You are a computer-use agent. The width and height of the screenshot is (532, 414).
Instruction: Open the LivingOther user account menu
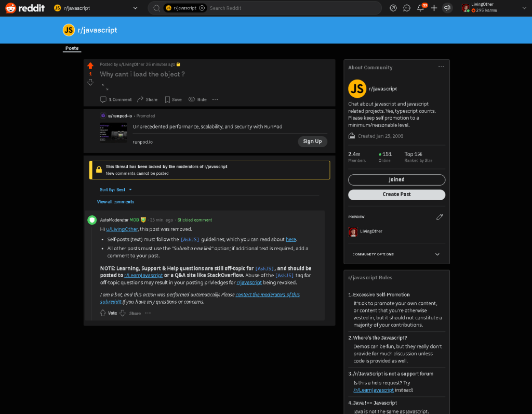(x=494, y=8)
